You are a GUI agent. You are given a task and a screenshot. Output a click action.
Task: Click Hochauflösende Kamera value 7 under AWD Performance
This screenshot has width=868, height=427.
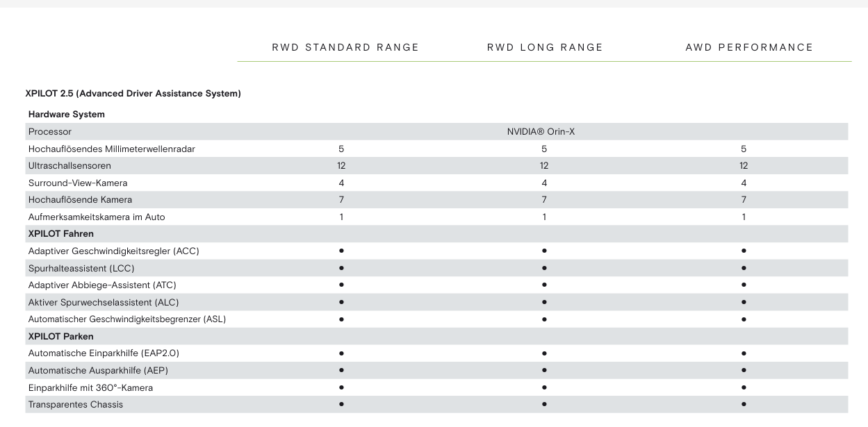pos(744,200)
